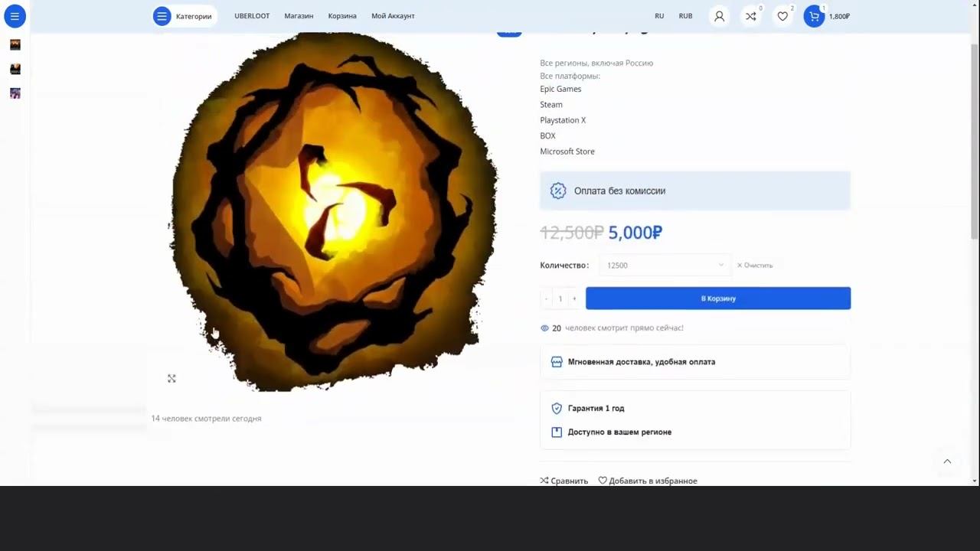Viewport: 980px width, 551px height.
Task: Click the Epic Games platform text
Action: click(560, 89)
